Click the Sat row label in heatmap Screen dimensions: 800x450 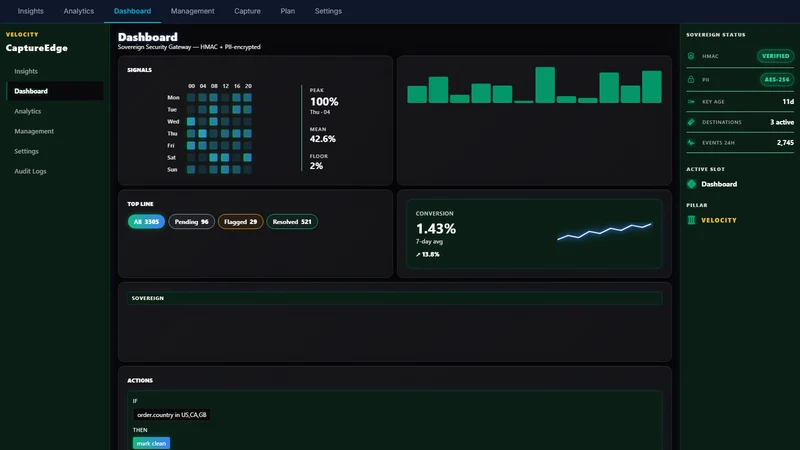(171, 158)
